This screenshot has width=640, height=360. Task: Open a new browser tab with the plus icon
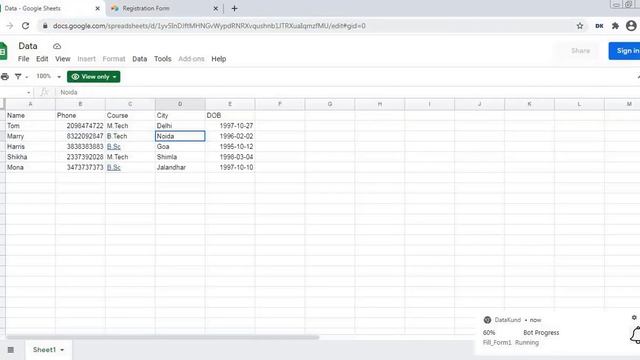234,8
